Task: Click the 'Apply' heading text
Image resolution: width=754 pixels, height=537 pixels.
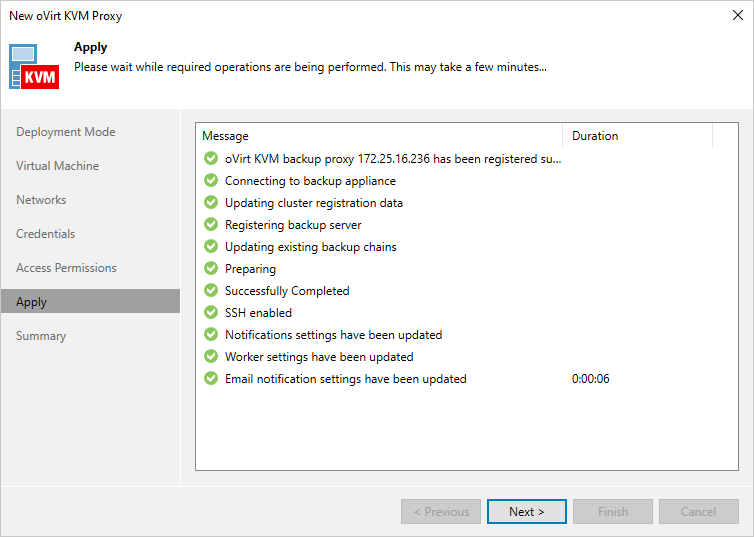Action: click(x=90, y=47)
